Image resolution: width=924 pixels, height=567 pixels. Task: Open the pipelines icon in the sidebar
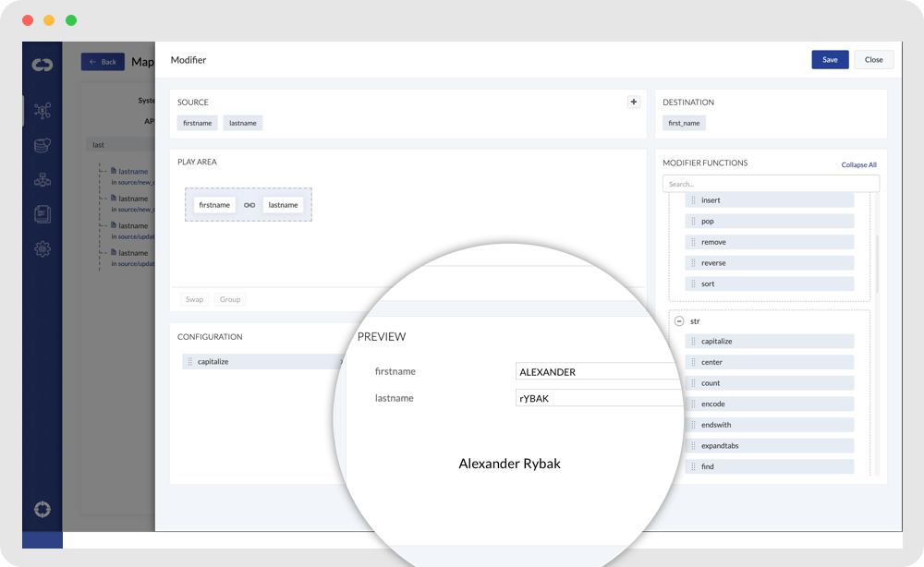(x=42, y=110)
